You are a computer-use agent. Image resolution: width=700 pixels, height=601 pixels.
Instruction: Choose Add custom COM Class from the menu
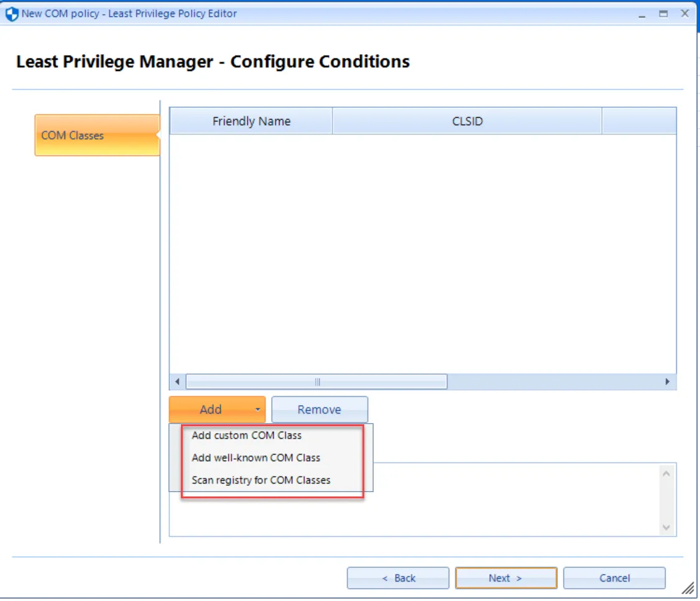(x=246, y=436)
